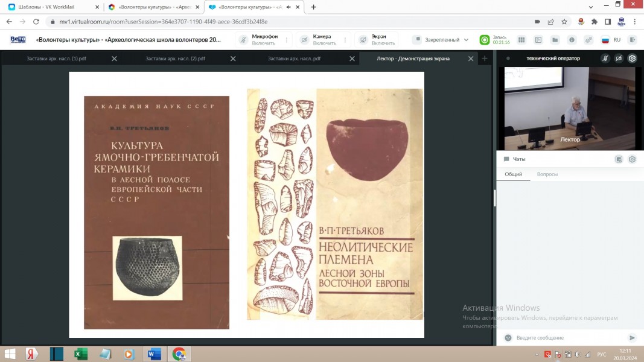Click the exit room icon
Screen dimensions: 644x362
[x=632, y=40]
